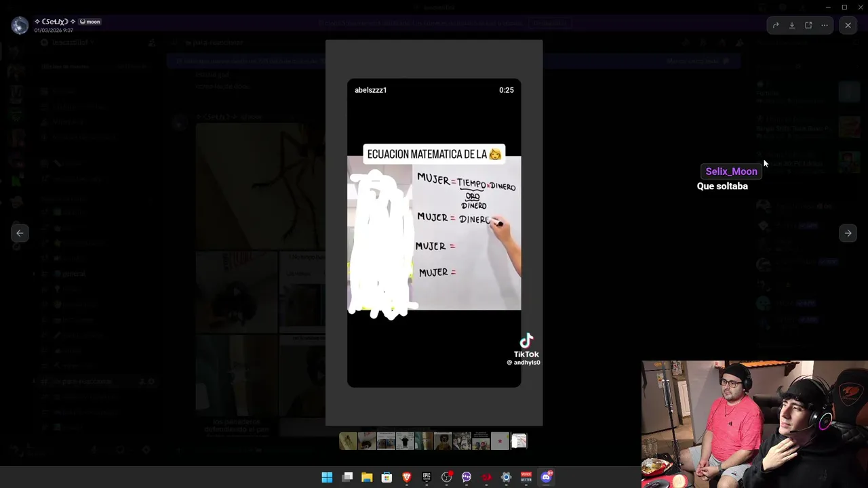Close the media viewer overlay

tap(848, 26)
